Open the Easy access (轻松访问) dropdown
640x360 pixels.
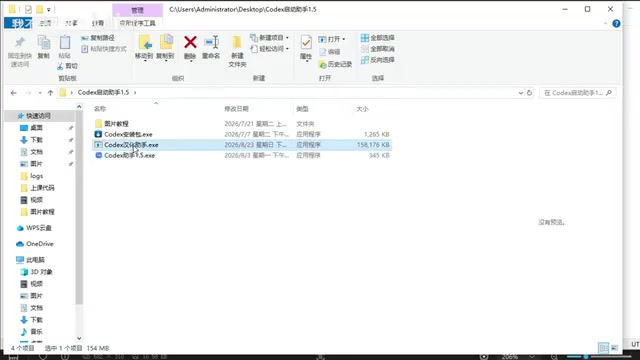(269, 49)
